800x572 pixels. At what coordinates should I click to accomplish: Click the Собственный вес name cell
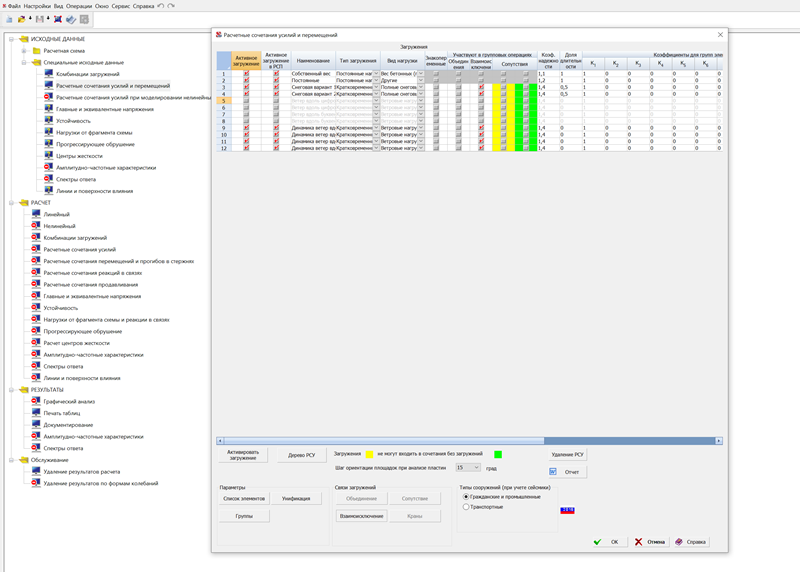[x=313, y=73]
